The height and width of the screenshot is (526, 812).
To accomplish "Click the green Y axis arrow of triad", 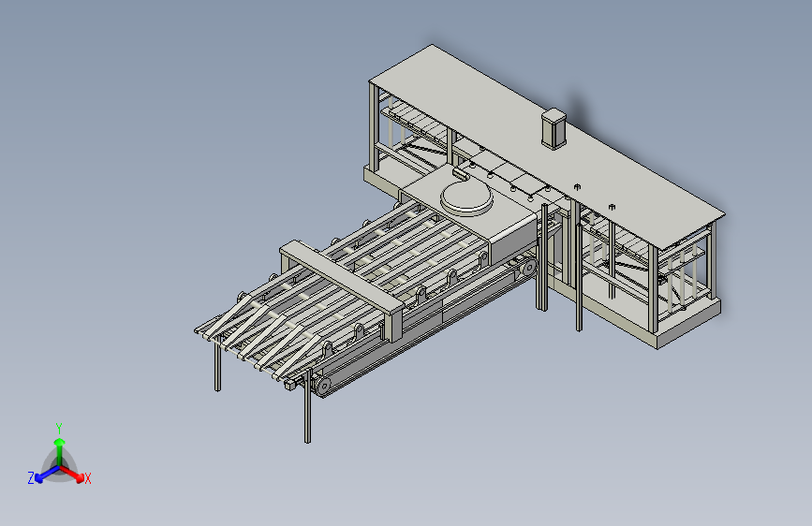I will point(60,450).
